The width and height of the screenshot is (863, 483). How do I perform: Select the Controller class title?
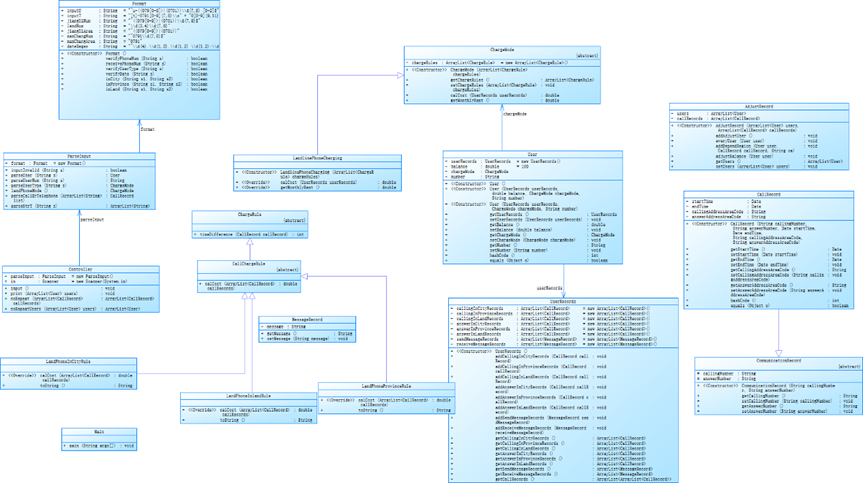(80, 270)
